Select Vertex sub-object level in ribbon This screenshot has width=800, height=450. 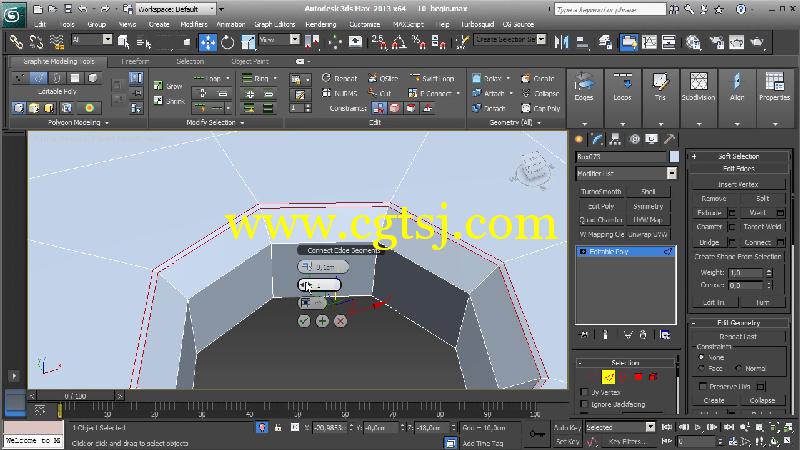coord(20,78)
